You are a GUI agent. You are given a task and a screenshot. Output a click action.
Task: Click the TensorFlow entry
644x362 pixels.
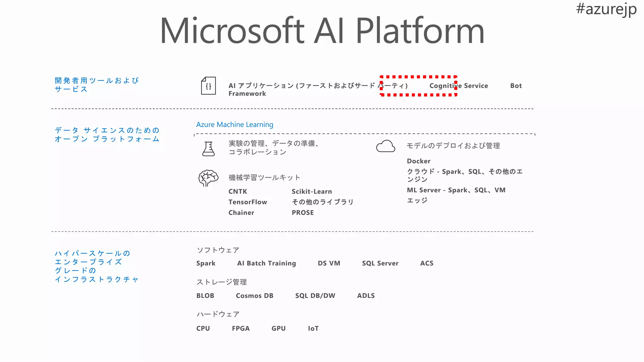248,202
